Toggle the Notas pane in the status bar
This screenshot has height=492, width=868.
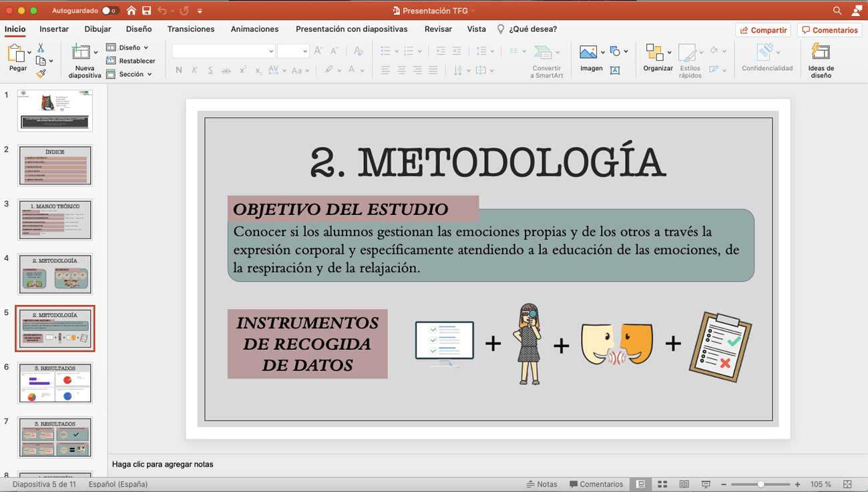point(542,484)
